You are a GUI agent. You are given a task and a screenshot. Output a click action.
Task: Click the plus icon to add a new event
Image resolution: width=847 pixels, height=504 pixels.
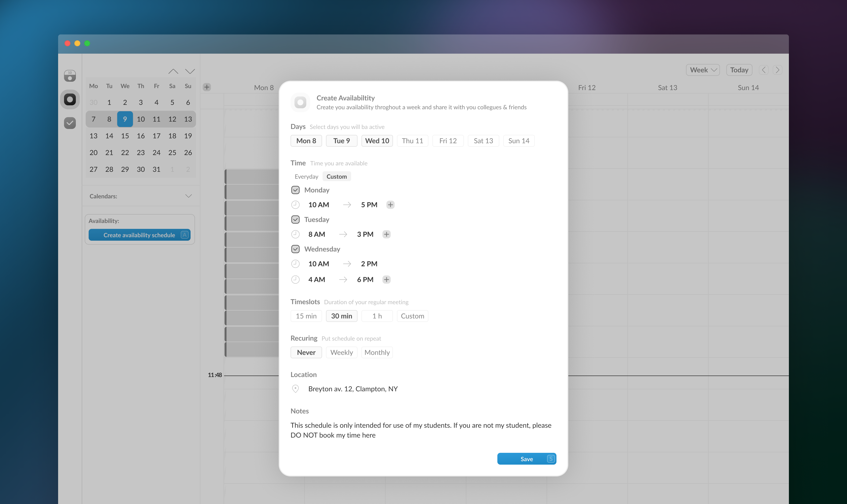pos(207,87)
